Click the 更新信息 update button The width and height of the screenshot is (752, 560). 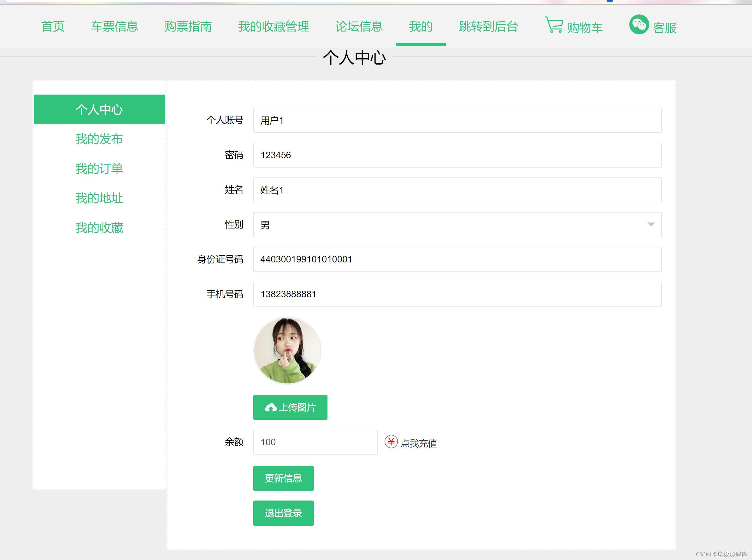coord(283,478)
